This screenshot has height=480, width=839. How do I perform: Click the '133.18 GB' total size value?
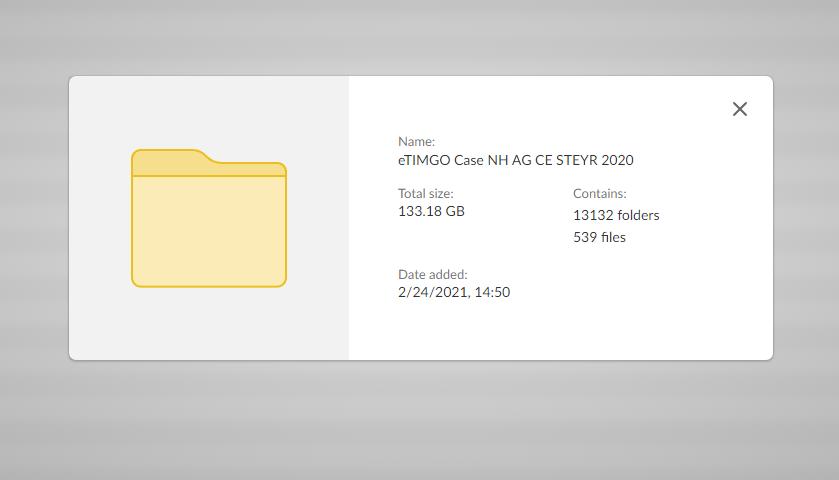(x=431, y=211)
